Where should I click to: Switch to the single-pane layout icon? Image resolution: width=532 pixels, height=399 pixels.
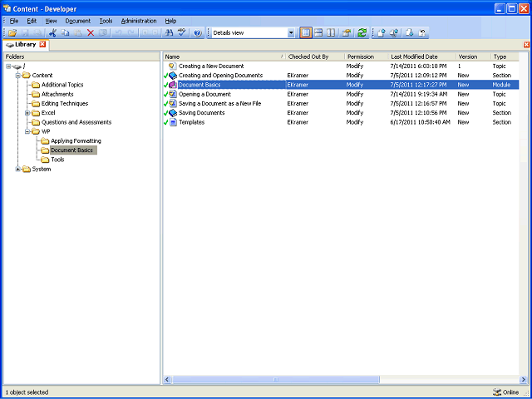coord(306,33)
